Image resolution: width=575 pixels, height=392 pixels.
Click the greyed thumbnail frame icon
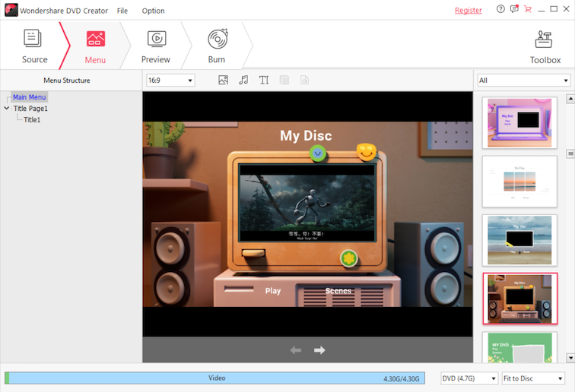point(284,80)
